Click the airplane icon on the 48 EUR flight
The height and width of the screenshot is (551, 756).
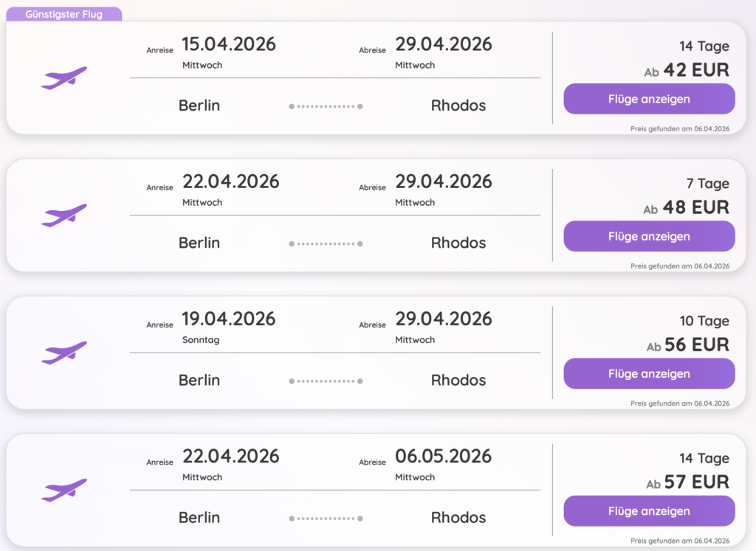[x=64, y=215]
